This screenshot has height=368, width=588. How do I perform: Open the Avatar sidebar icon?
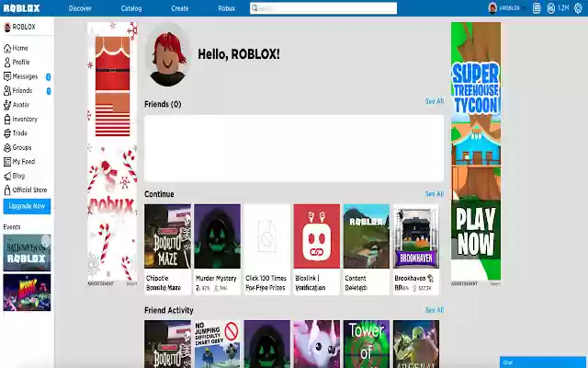coord(7,105)
